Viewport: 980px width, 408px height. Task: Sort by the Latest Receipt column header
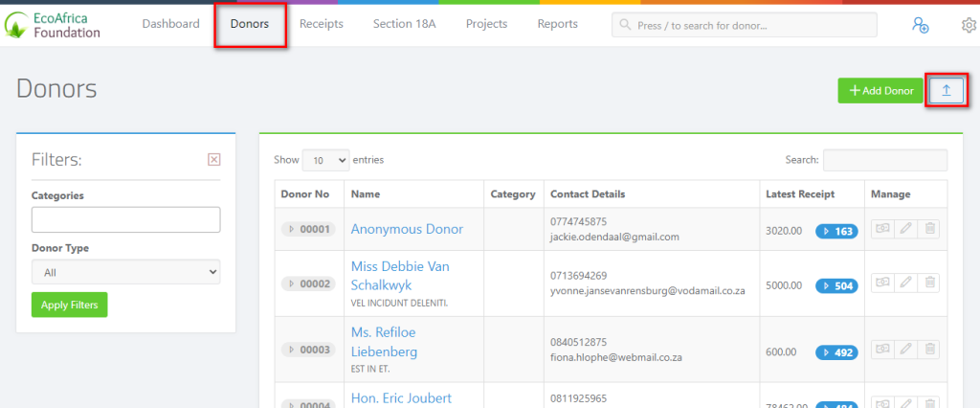812,194
